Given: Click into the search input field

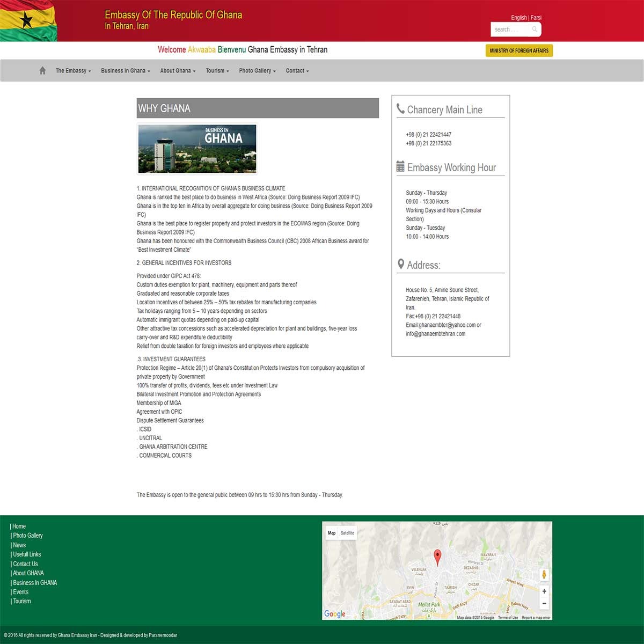Looking at the screenshot, I should (x=510, y=30).
